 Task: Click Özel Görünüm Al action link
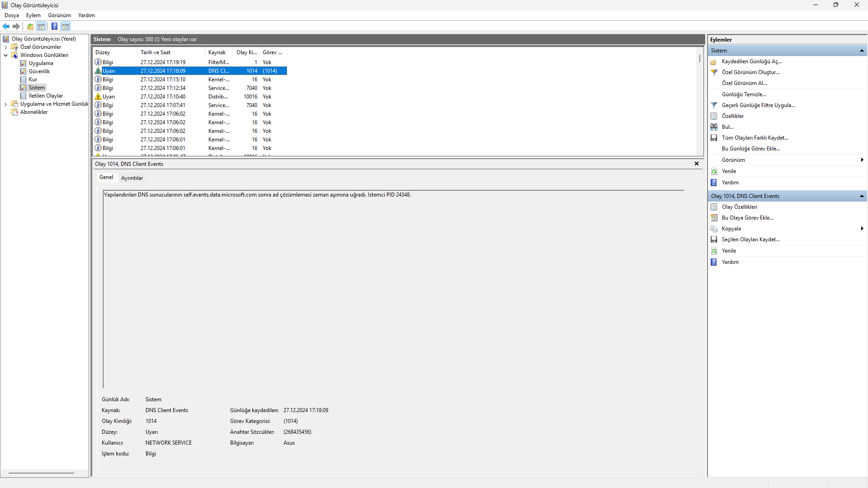tap(744, 83)
